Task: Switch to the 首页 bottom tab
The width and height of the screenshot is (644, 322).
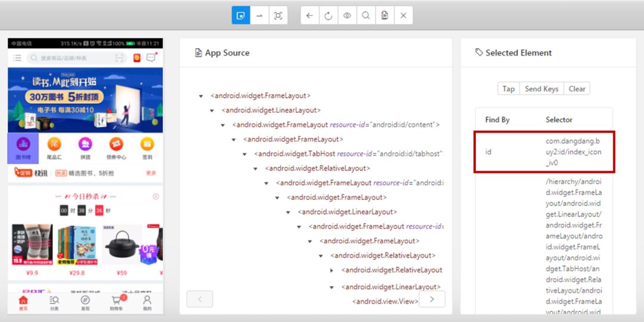Action: pyautogui.click(x=23, y=303)
